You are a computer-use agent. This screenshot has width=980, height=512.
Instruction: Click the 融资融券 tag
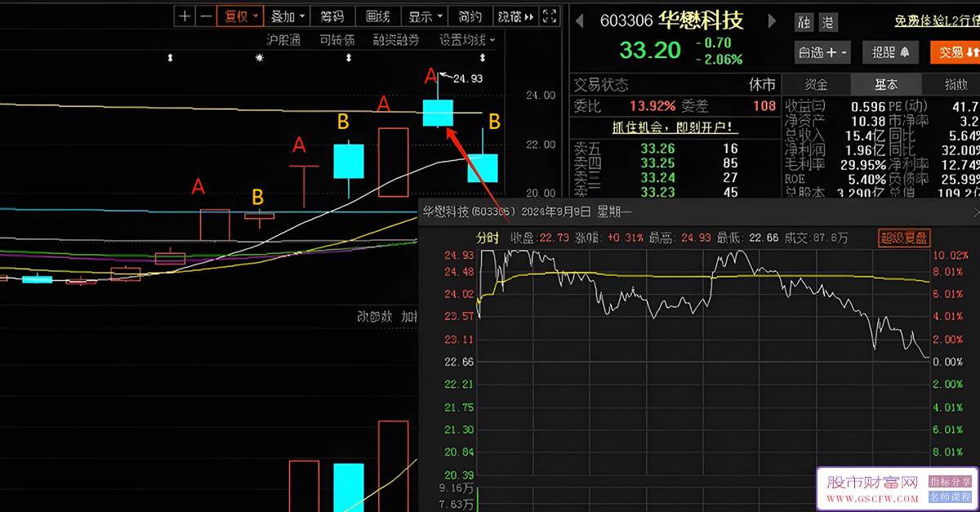396,40
